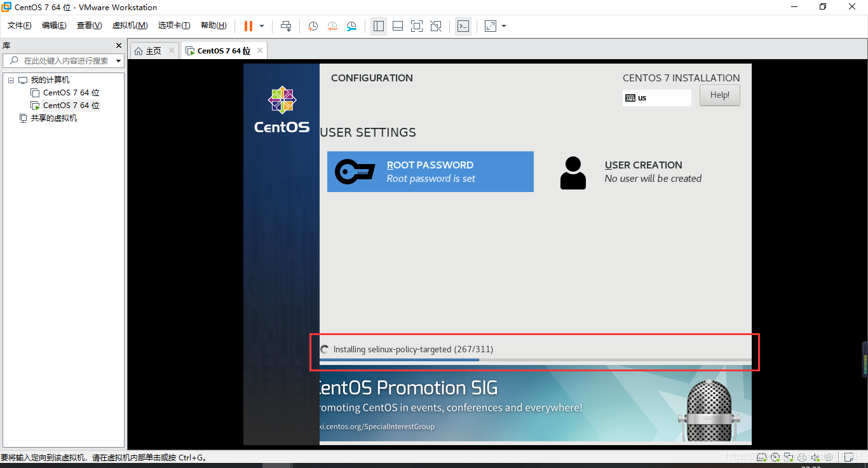Pause the running virtual machine
The image size is (868, 468).
[248, 26]
